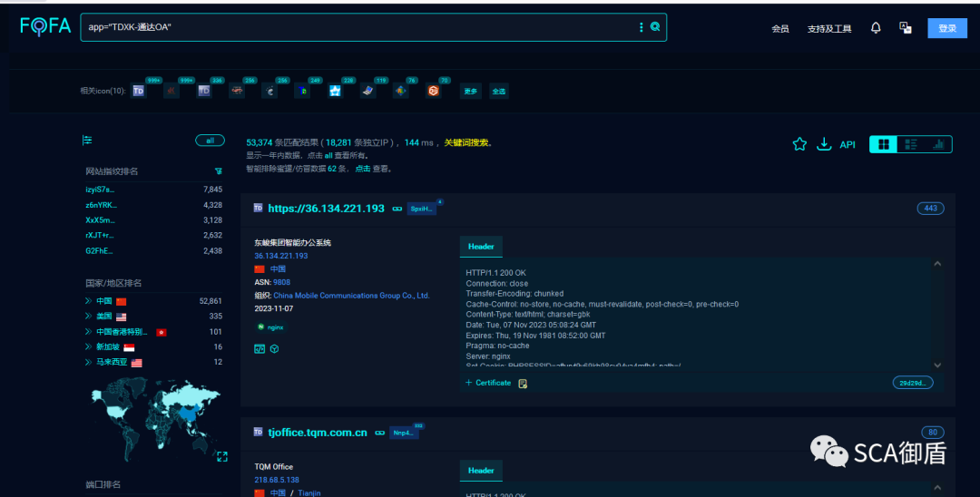Open the https://36.134.221.193 result link
980x497 pixels.
[x=326, y=208]
